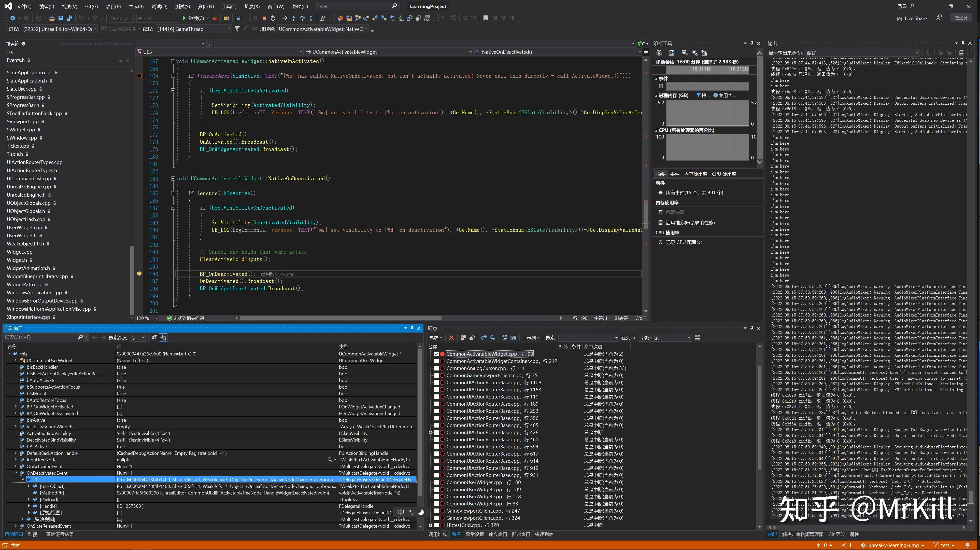Expand the OnSlateReleasedEvent tree node
This screenshot has height=550, width=980.
coord(16,526)
